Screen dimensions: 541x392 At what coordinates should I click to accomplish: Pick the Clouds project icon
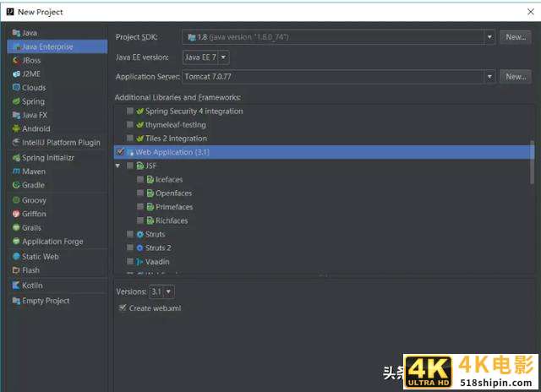click(x=16, y=87)
